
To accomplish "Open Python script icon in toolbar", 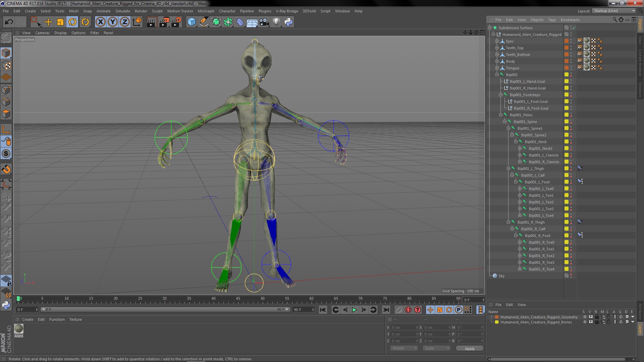I will (288, 22).
